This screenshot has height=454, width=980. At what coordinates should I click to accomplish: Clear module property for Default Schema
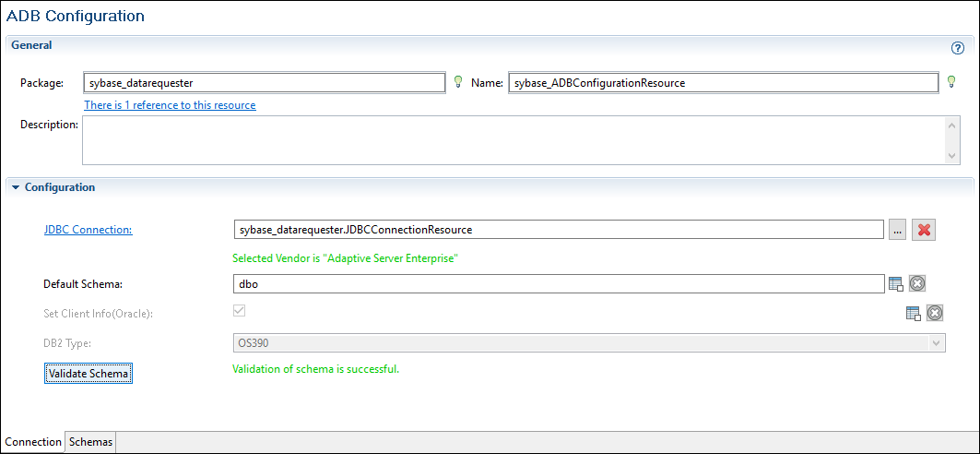tap(917, 283)
